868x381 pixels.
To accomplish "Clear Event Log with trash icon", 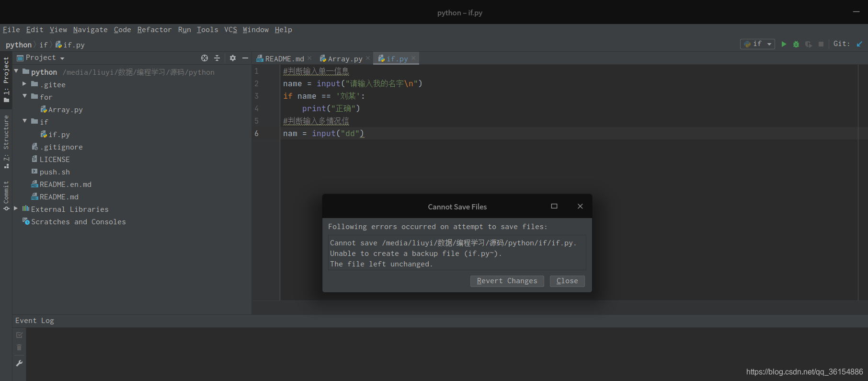I will 19,347.
